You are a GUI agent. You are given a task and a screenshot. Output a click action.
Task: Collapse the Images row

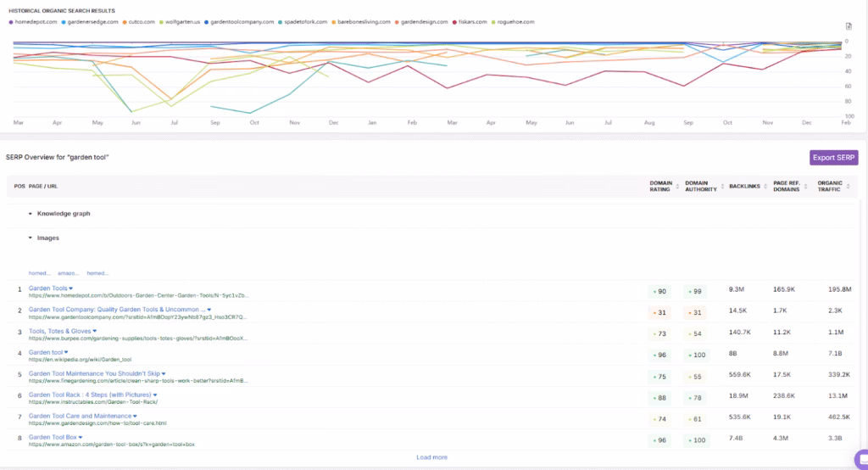click(31, 238)
